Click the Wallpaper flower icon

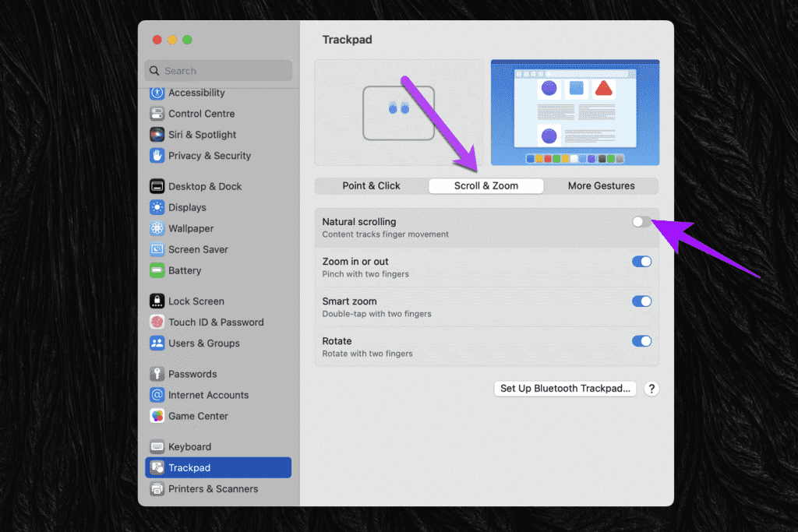tap(157, 228)
